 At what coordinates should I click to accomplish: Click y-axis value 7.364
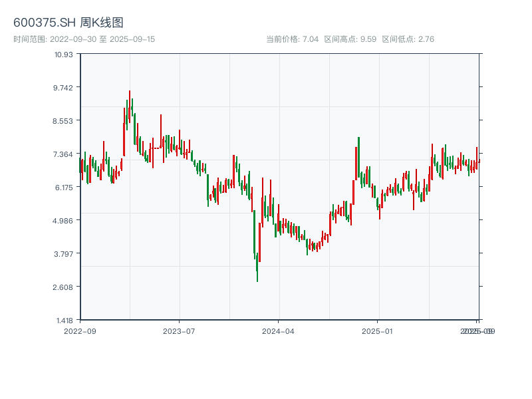coord(63,154)
